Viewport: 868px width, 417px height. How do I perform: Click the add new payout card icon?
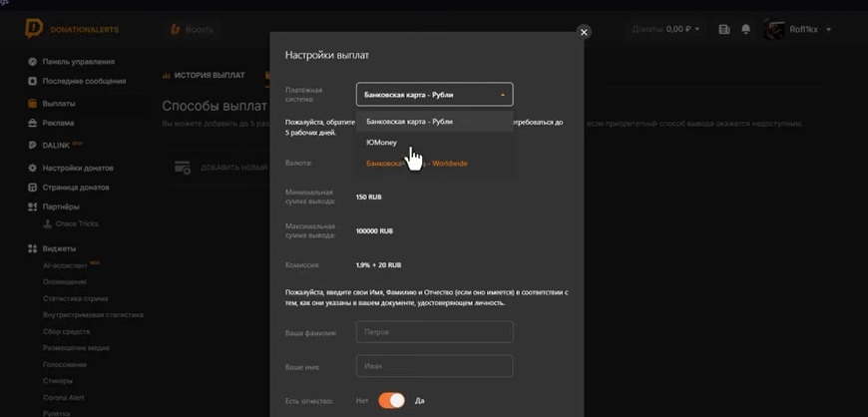pos(183,167)
